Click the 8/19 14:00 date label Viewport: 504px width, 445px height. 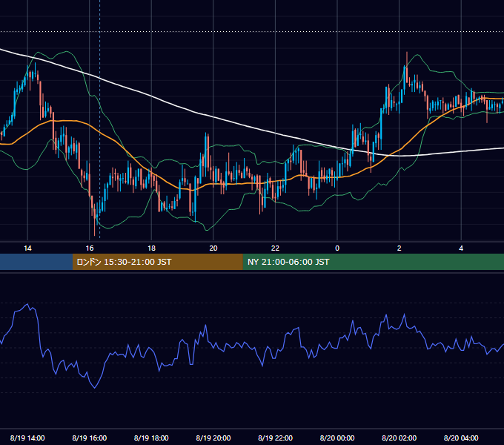pos(27,438)
